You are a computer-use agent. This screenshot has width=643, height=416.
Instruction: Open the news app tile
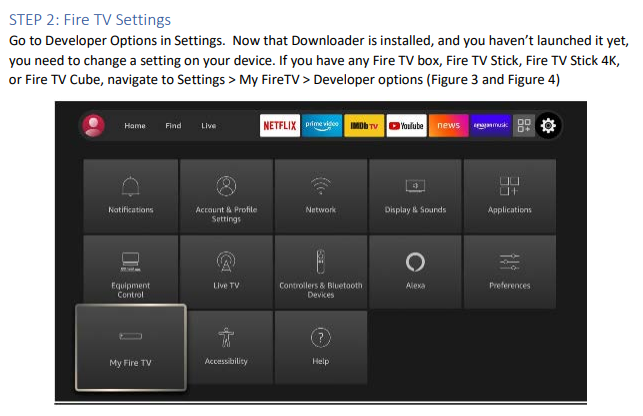(x=449, y=126)
